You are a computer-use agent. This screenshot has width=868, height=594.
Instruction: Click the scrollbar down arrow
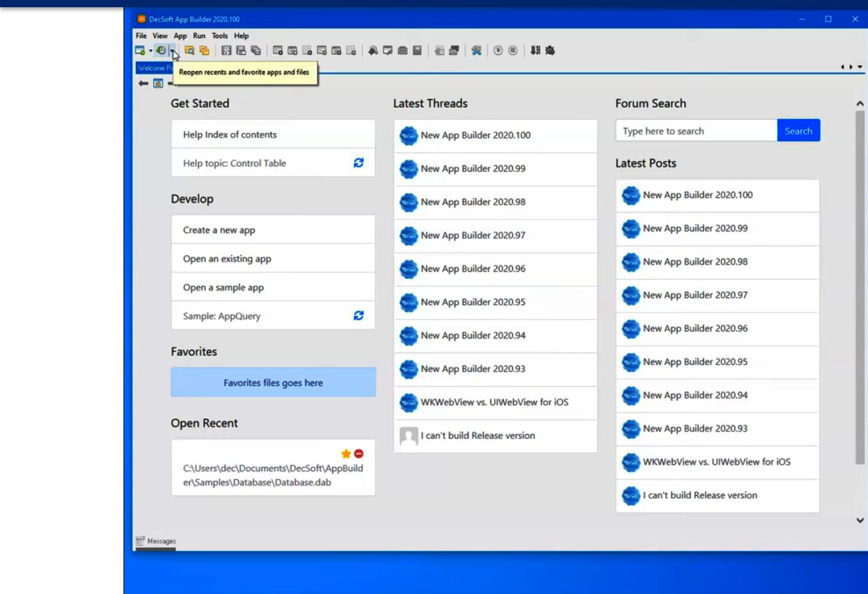coord(859,520)
